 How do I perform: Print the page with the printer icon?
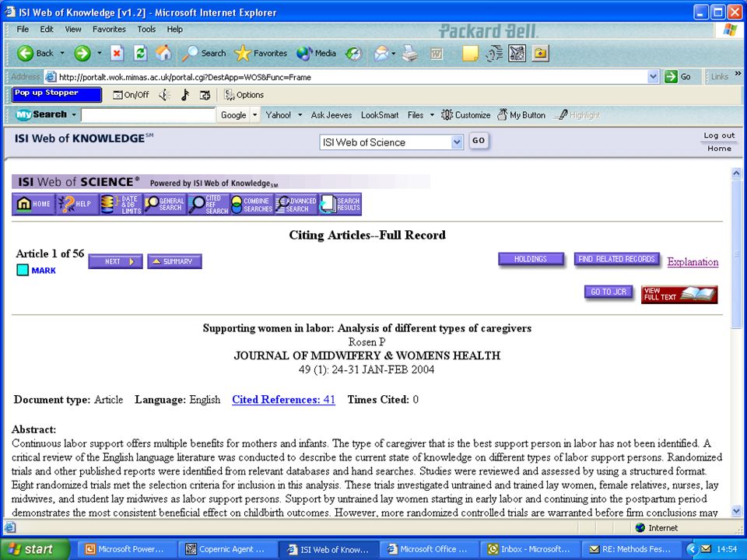pyautogui.click(x=409, y=54)
